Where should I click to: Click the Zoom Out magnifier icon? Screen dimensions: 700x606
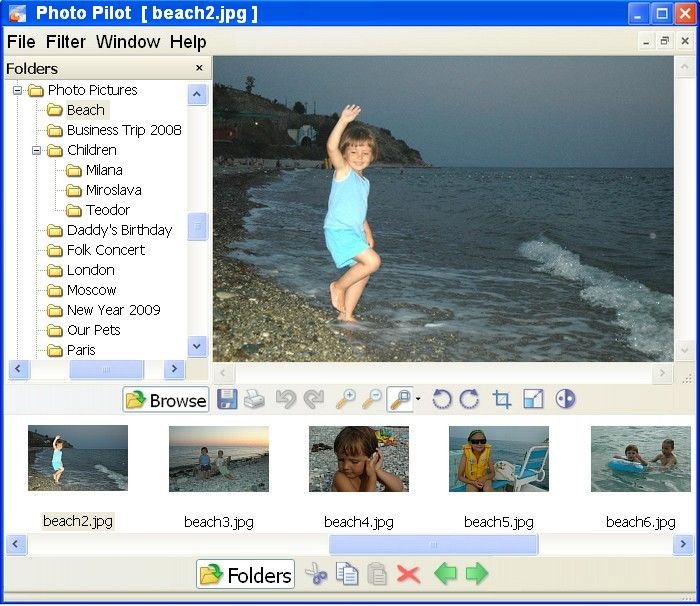pos(372,400)
